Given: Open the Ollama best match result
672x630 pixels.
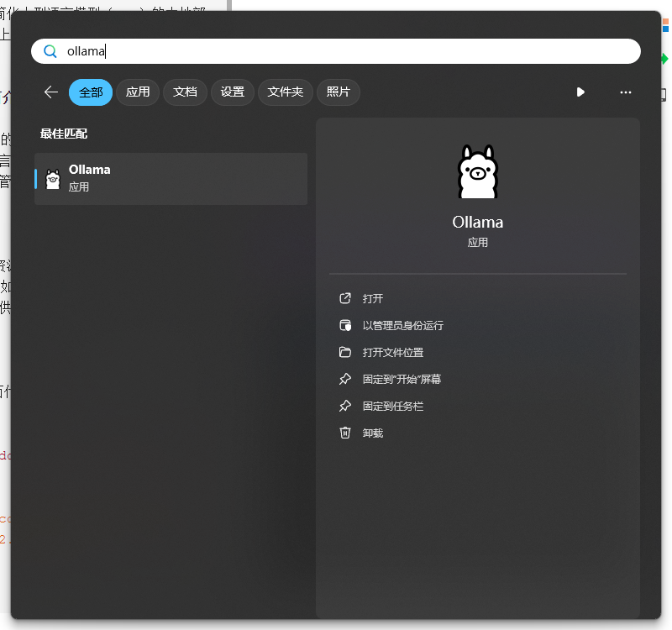Looking at the screenshot, I should 171,179.
